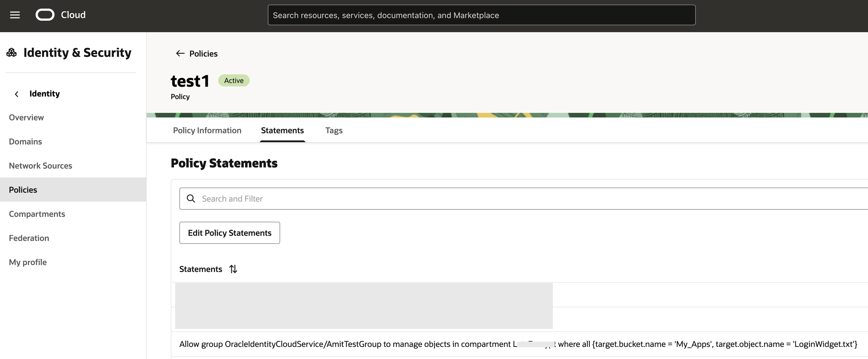Click the magnifier icon in Search and Filter
Viewport: 868px width, 359px height.
point(191,198)
